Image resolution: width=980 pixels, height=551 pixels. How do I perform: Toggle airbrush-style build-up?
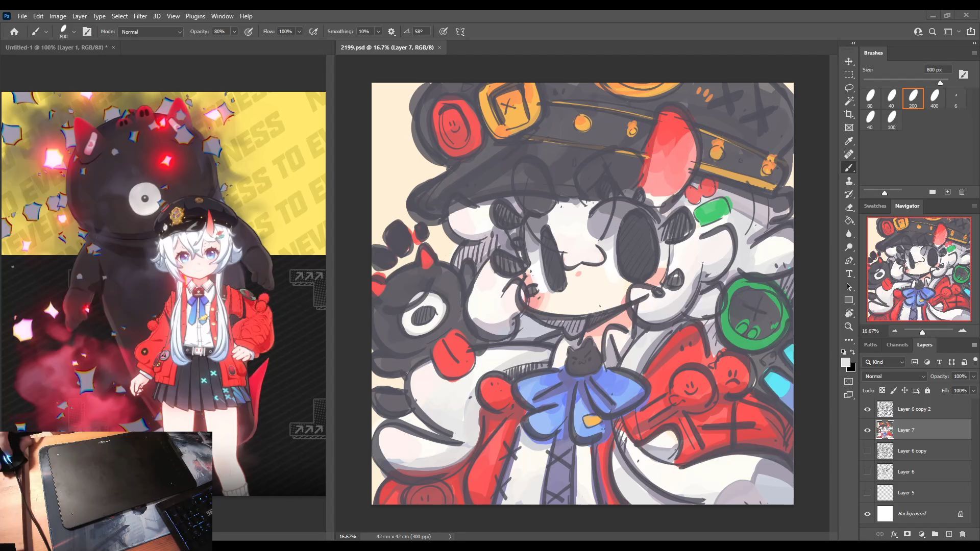tap(313, 32)
